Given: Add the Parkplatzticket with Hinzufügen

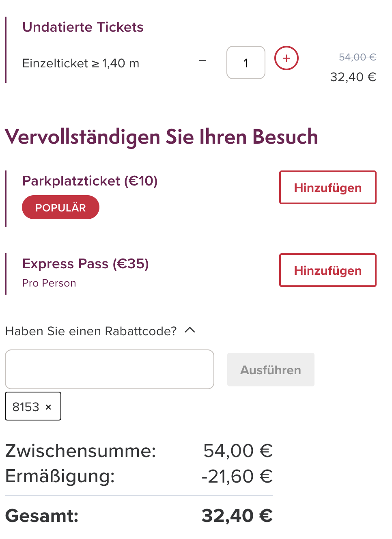Looking at the screenshot, I should (327, 188).
